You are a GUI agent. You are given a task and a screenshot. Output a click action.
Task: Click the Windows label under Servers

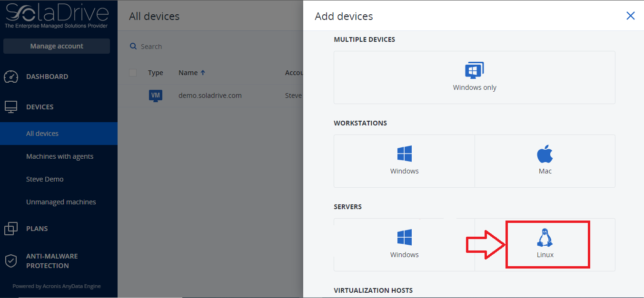(405, 255)
